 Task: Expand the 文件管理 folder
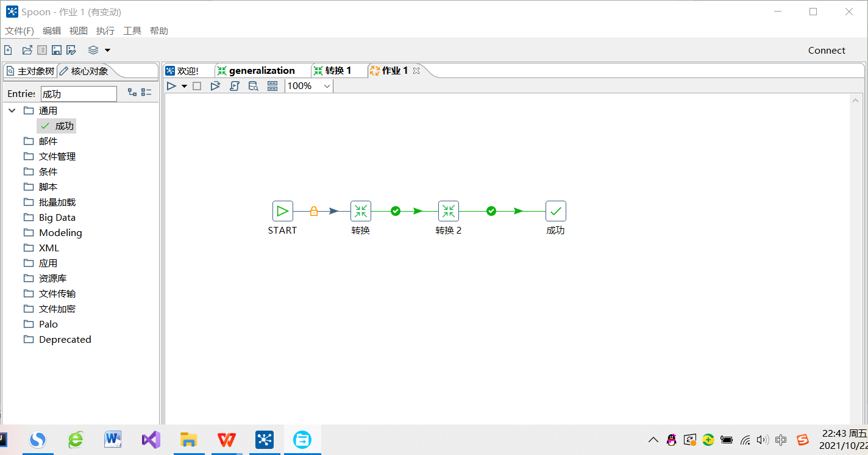[x=49, y=156]
